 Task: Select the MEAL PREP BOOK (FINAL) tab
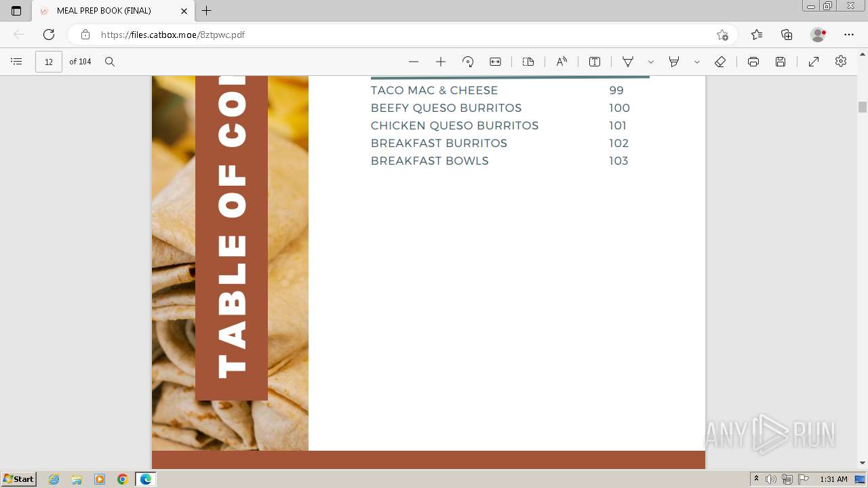tap(113, 11)
